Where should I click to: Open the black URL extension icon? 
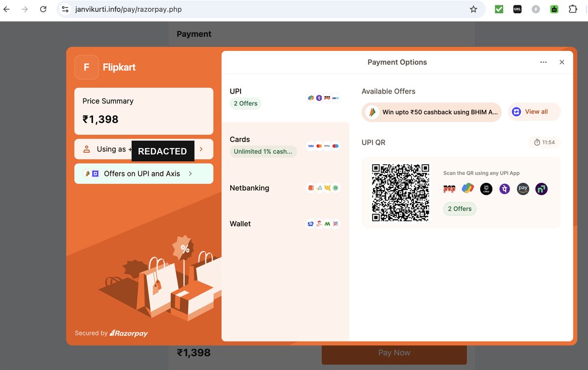tap(517, 9)
